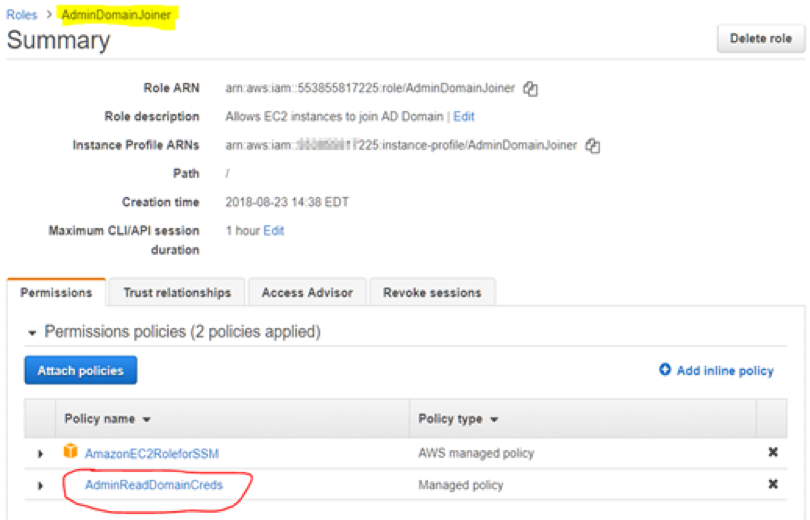Click the AdminDomainJoiner breadcrumb text

[x=117, y=15]
